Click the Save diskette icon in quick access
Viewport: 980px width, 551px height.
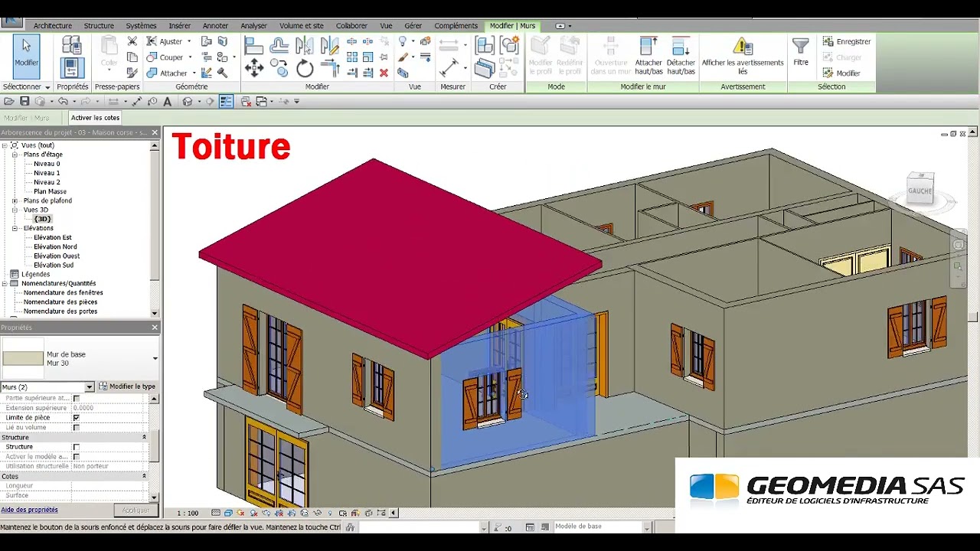click(x=24, y=101)
